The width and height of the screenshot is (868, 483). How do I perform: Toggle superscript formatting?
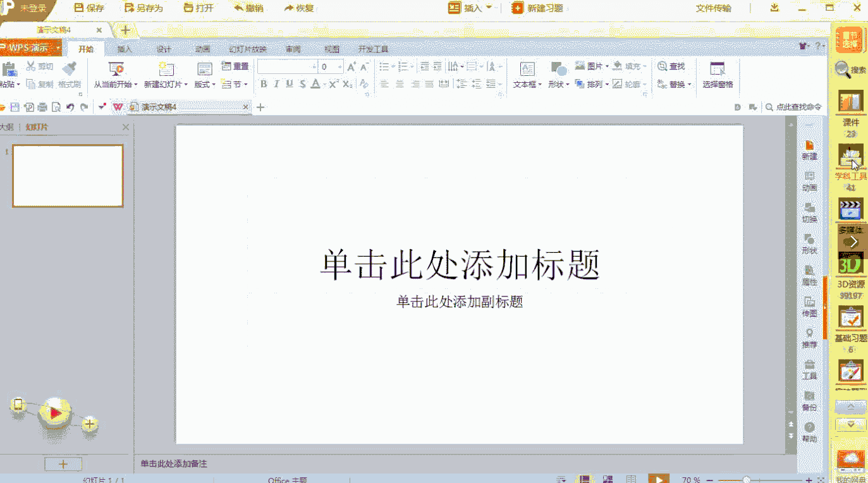click(x=334, y=84)
